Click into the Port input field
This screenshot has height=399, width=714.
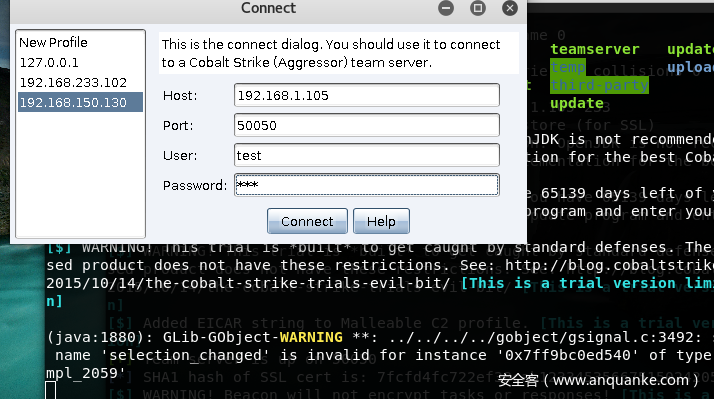coord(367,125)
